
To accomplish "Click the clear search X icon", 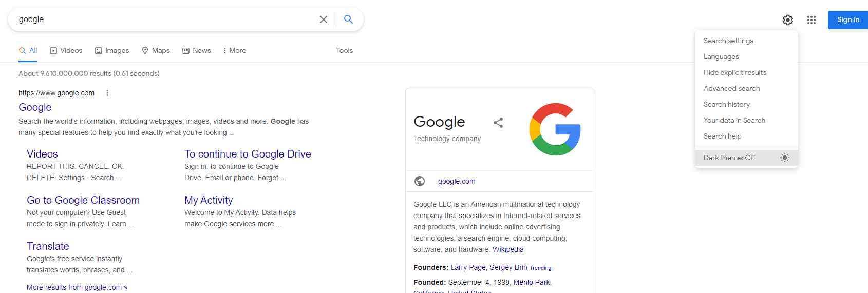I will tap(324, 19).
